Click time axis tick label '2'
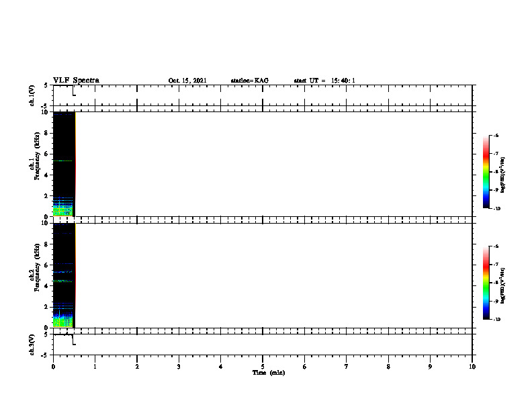This screenshot has height=411, width=532. click(x=137, y=367)
